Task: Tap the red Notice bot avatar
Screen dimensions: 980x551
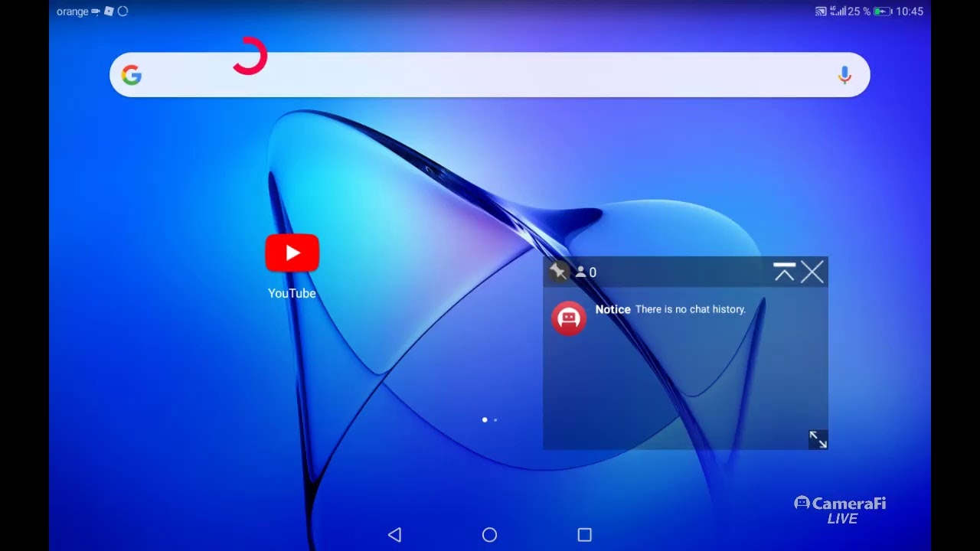Action: (x=569, y=318)
